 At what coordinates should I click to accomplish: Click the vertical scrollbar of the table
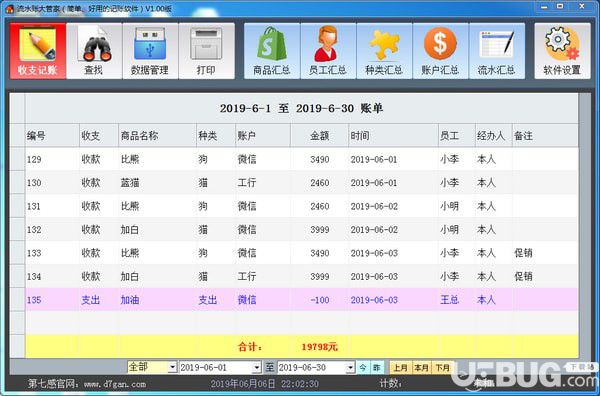[585, 226]
